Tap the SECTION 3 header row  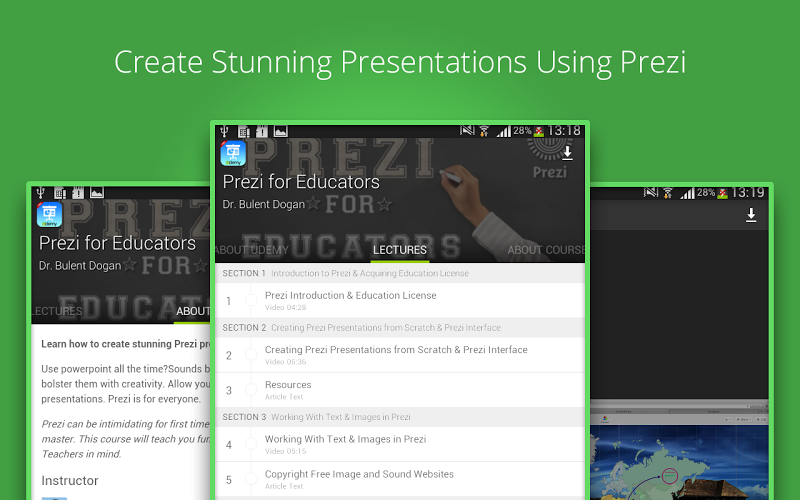[400, 417]
